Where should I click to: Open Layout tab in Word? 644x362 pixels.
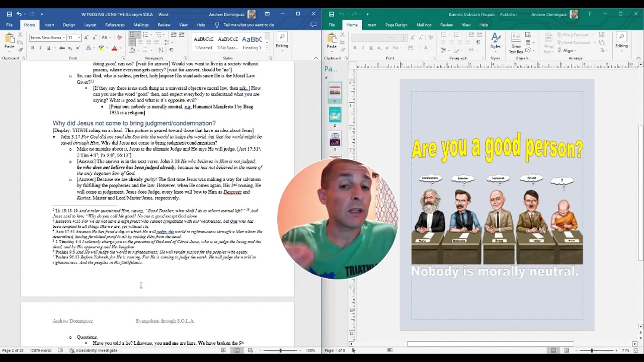click(90, 25)
